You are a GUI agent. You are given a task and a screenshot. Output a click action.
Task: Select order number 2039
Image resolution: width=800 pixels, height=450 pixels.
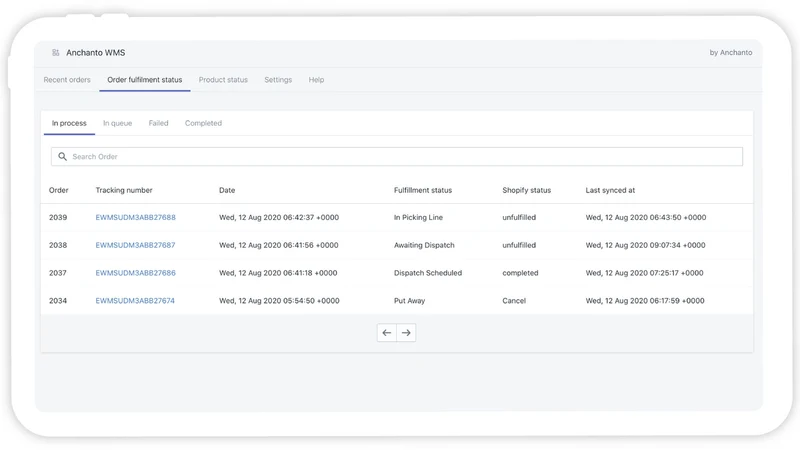(58, 217)
